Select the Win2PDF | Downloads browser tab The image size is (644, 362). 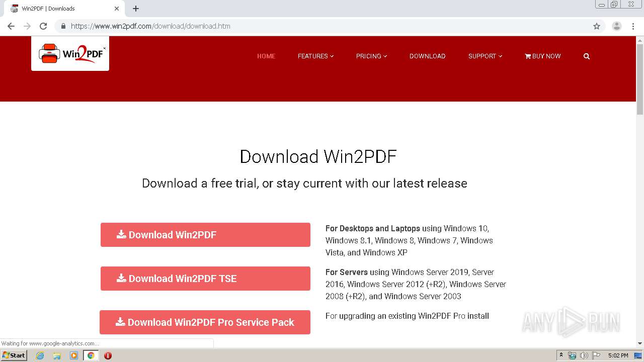pos(65,9)
